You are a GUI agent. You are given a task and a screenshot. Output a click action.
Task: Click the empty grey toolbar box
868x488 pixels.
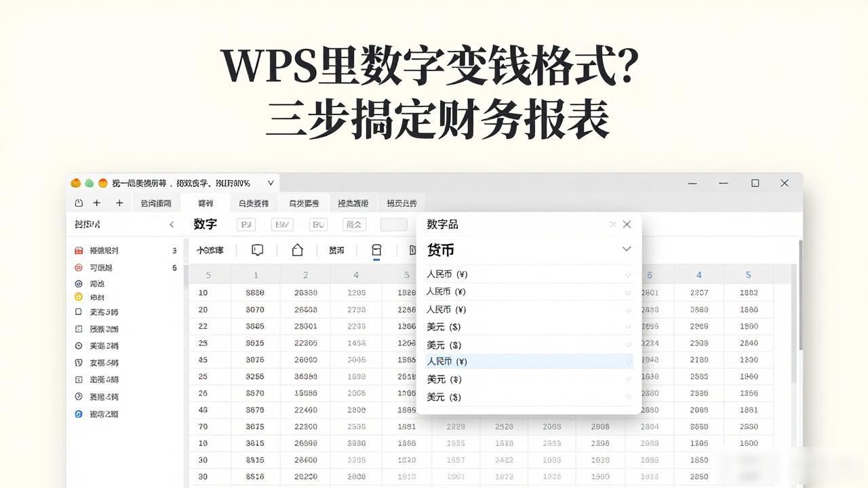(x=393, y=224)
